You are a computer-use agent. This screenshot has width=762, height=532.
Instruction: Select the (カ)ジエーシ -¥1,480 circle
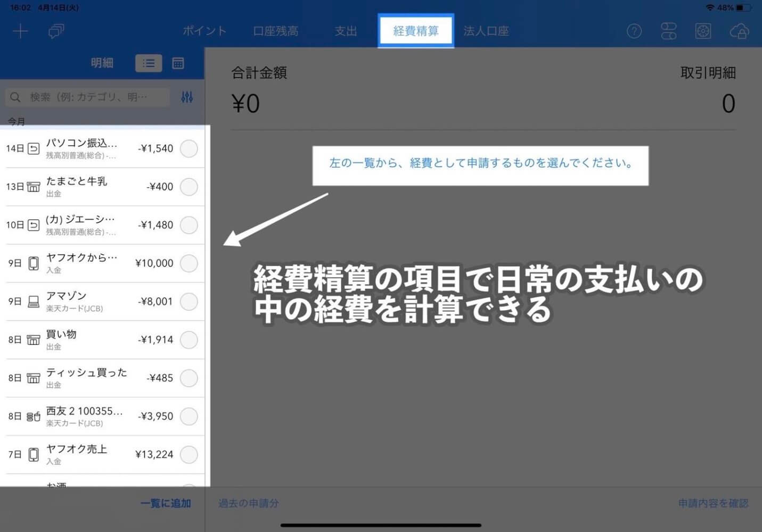pos(189,225)
